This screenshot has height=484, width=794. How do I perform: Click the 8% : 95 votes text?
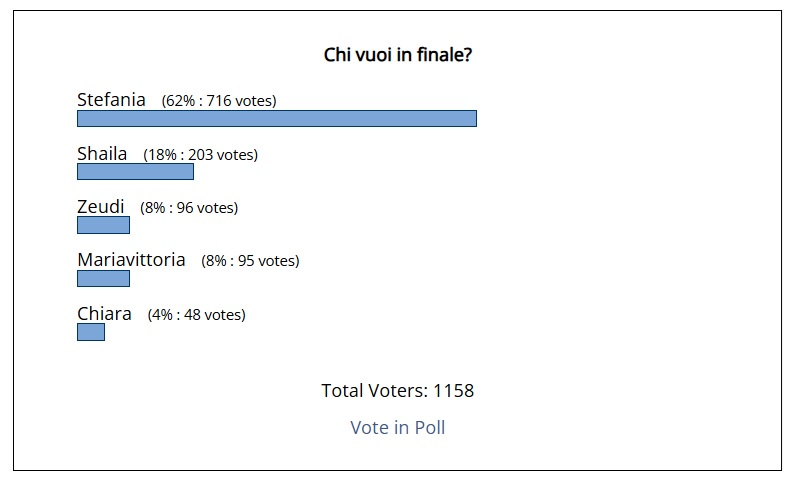pos(250,261)
